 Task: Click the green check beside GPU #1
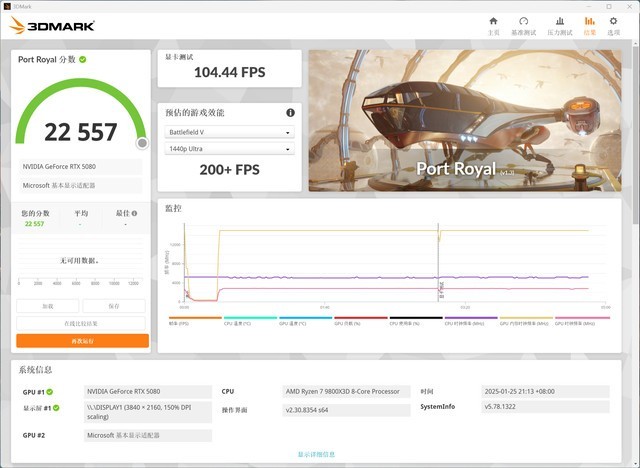point(50,392)
